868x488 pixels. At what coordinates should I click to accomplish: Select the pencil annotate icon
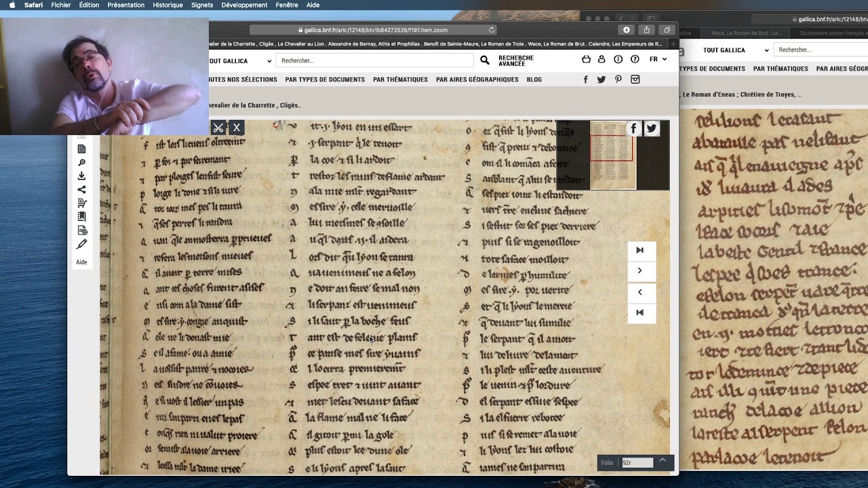[x=82, y=244]
